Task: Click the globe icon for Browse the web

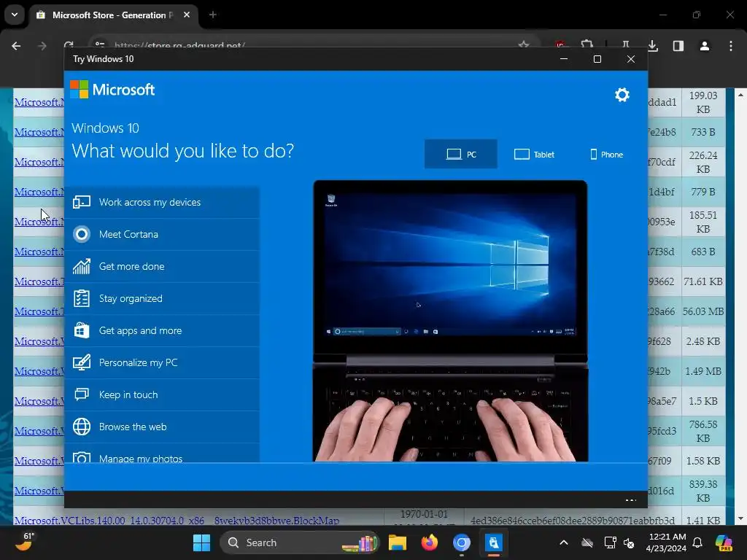Action: [82, 427]
